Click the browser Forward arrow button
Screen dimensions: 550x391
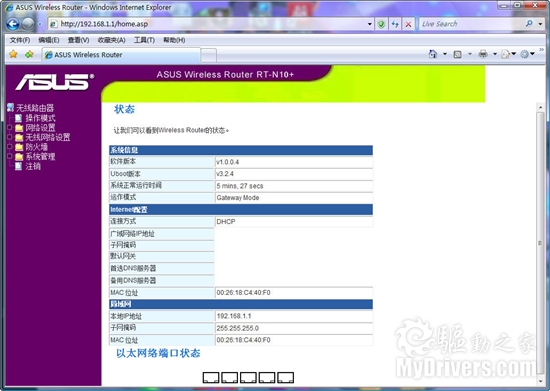click(x=28, y=24)
